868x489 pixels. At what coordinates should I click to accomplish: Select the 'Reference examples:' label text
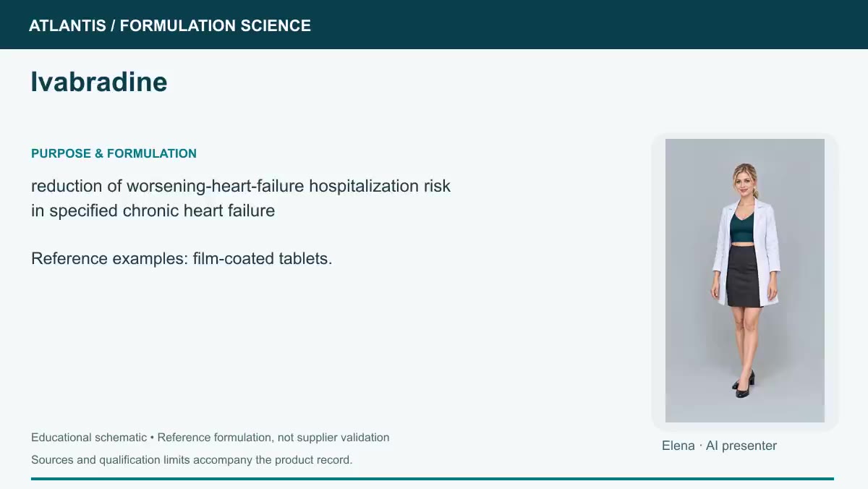(109, 258)
